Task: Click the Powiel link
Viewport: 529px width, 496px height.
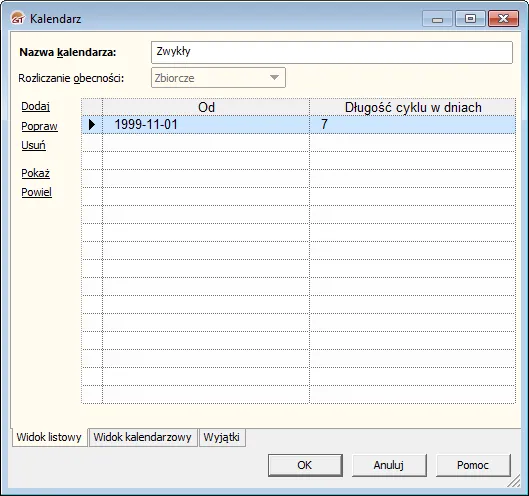Action: (x=36, y=192)
